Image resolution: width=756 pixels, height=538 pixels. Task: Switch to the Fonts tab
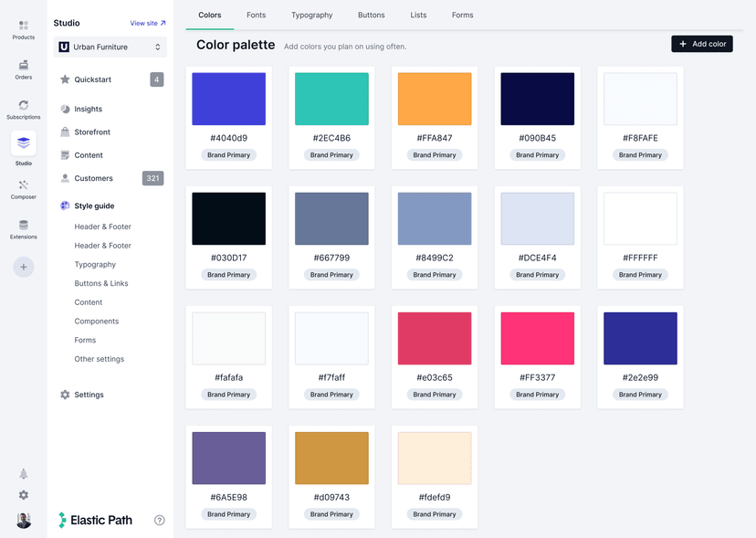tap(256, 15)
